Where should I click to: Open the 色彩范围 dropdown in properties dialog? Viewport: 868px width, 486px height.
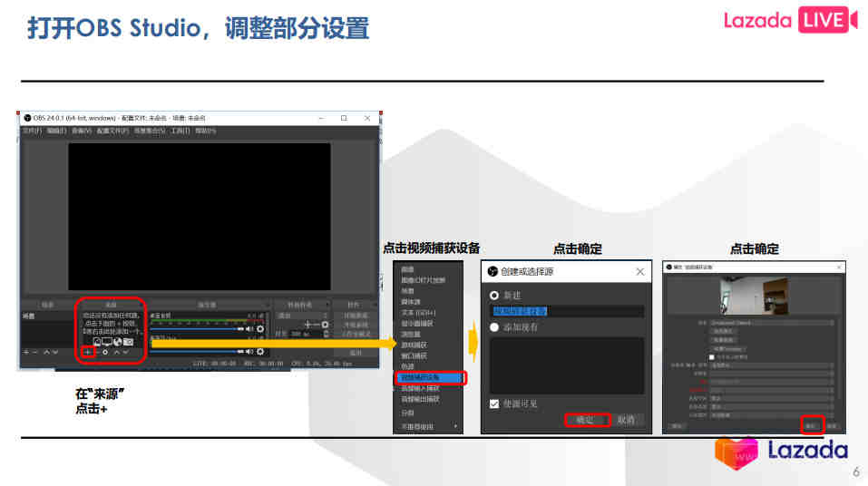[x=772, y=406]
